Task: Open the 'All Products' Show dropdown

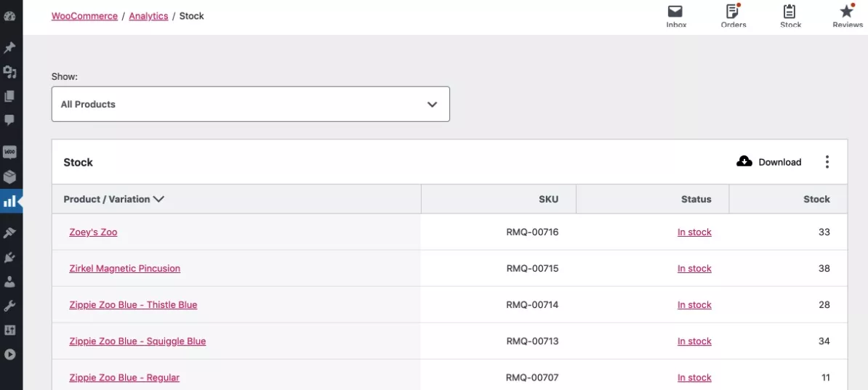Action: (x=251, y=104)
